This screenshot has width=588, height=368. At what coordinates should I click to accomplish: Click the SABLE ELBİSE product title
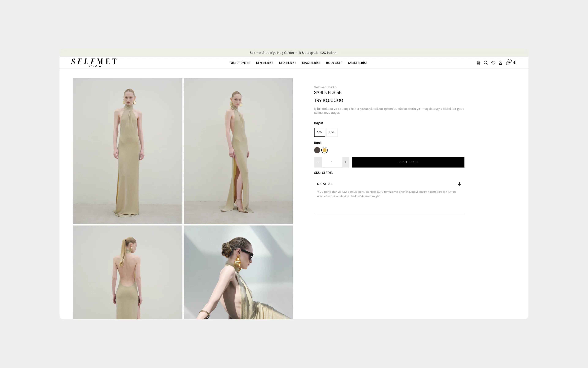pos(328,92)
